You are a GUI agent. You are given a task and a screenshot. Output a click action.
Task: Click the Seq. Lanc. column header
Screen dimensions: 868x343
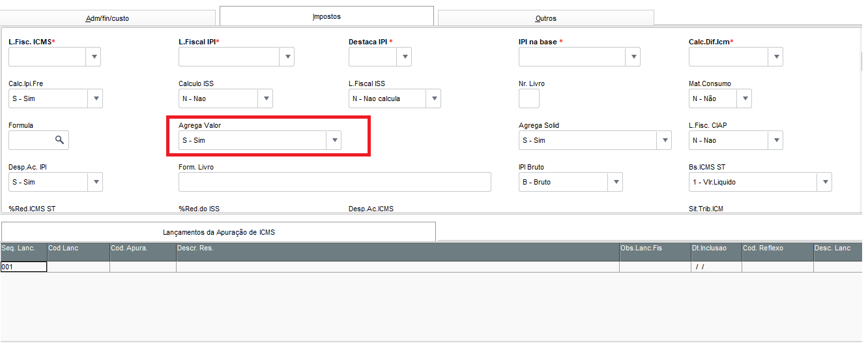click(23, 252)
